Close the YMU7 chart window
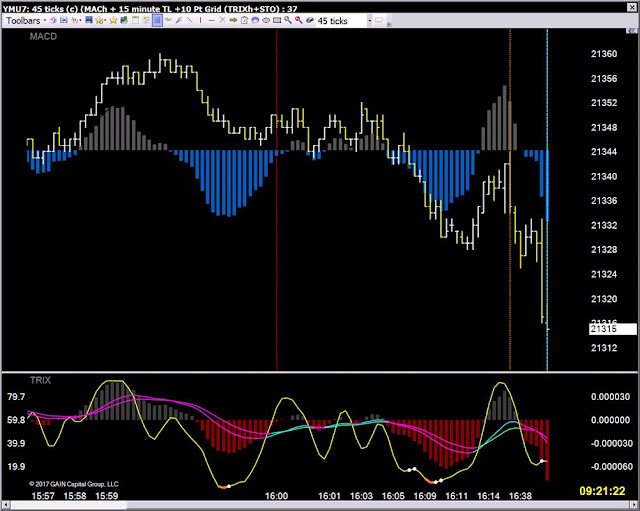This screenshot has width=640, height=511. (631, 8)
